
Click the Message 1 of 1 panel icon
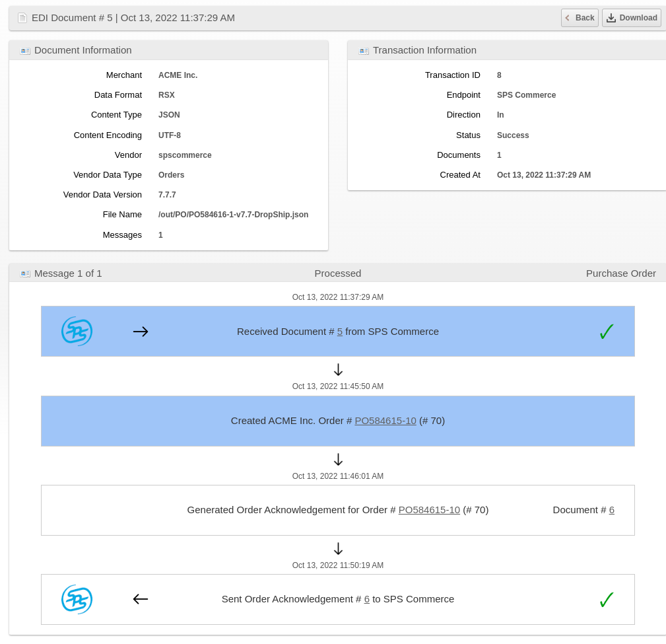click(25, 274)
